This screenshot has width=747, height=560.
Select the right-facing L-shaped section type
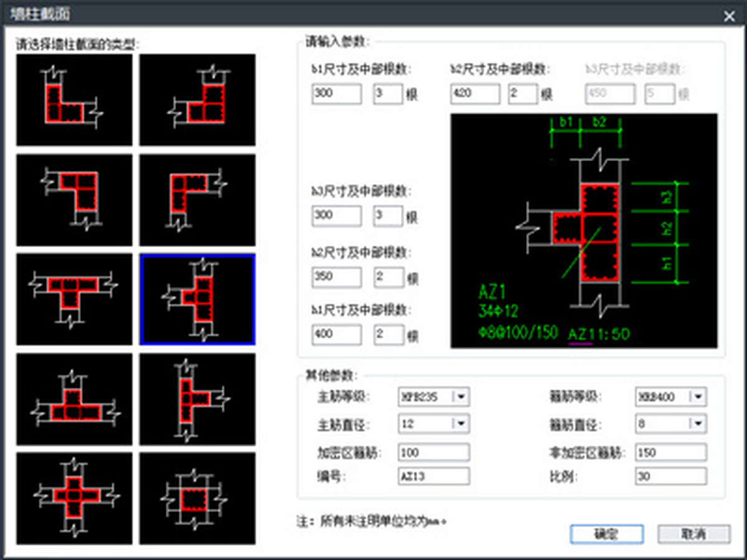pyautogui.click(x=197, y=199)
